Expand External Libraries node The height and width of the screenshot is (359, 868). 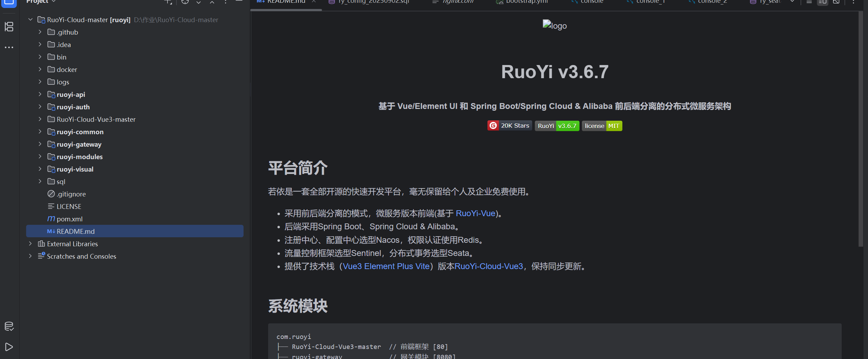pos(30,244)
